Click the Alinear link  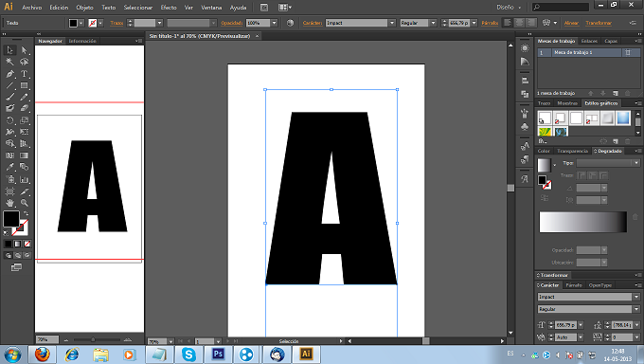pos(571,23)
